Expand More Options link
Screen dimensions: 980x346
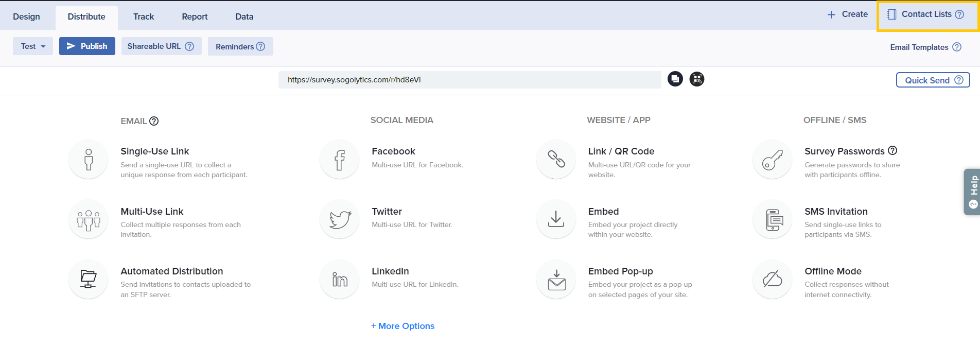[x=403, y=326]
